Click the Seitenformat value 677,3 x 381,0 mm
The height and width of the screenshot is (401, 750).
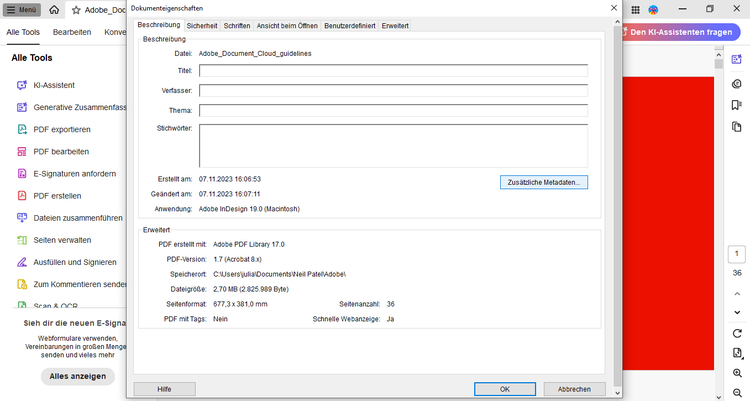coord(240,304)
